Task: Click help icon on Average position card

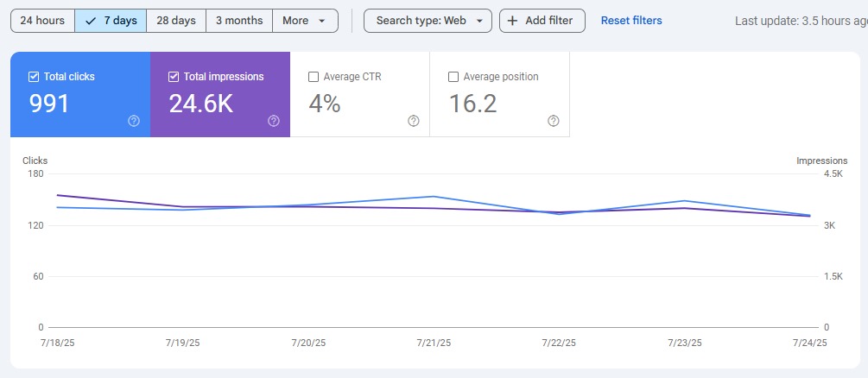Action: click(x=554, y=121)
